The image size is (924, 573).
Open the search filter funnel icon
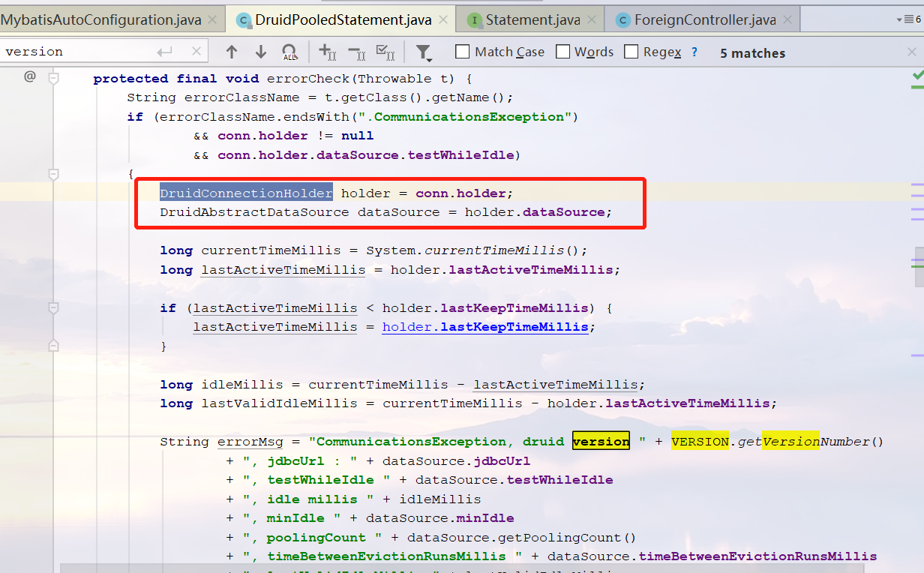pos(424,52)
